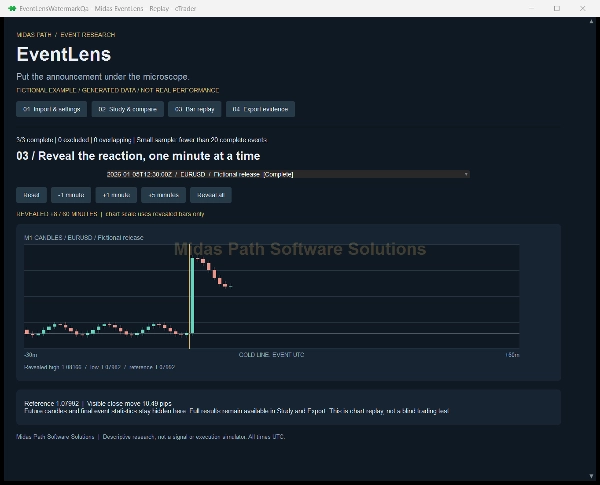The image size is (600, 485).
Task: Click 'M1 CANDLES / EURUSD / Fictional release' chart title
Action: pyautogui.click(x=84, y=238)
